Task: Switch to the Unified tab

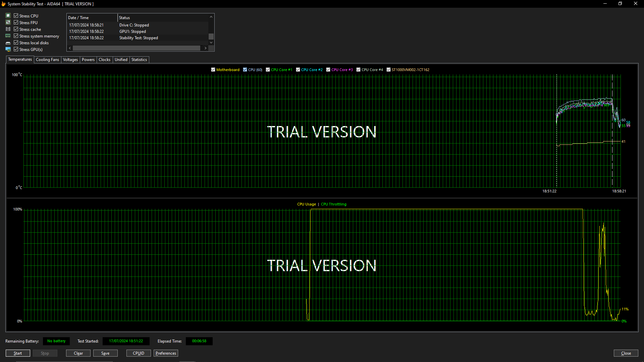Action: 121,60
